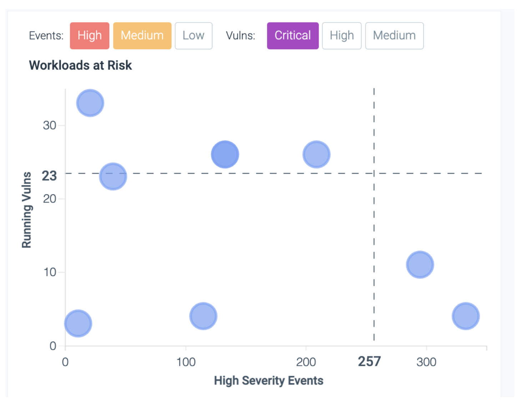
Task: Enable the Low events filter
Action: (x=193, y=35)
